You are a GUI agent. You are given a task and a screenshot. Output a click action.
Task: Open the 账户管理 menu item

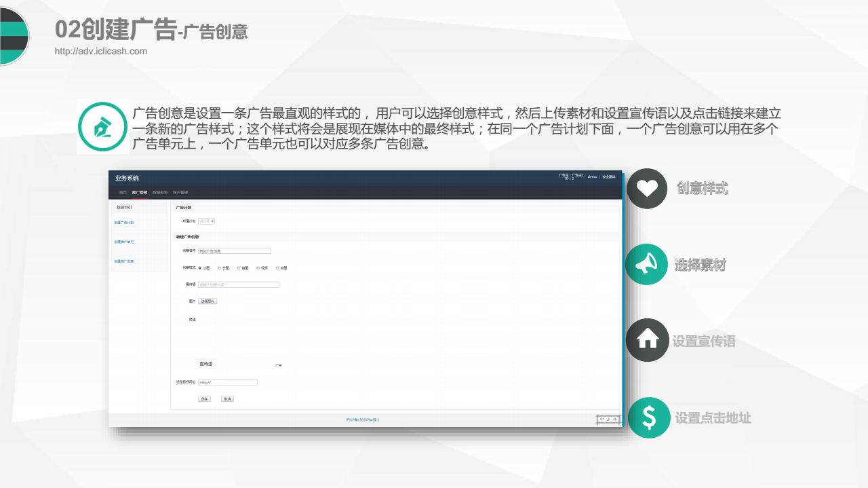coord(181,193)
